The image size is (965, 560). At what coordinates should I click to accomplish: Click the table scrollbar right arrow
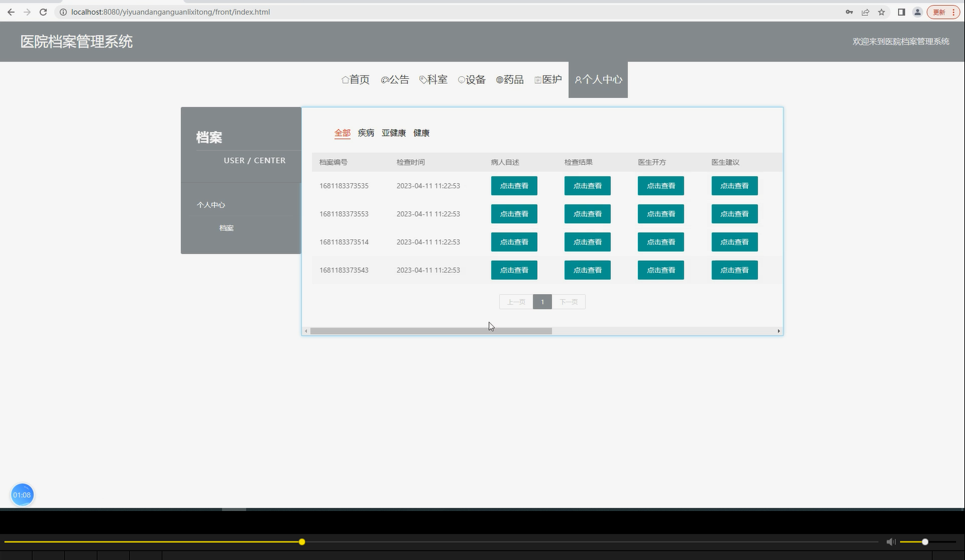778,331
